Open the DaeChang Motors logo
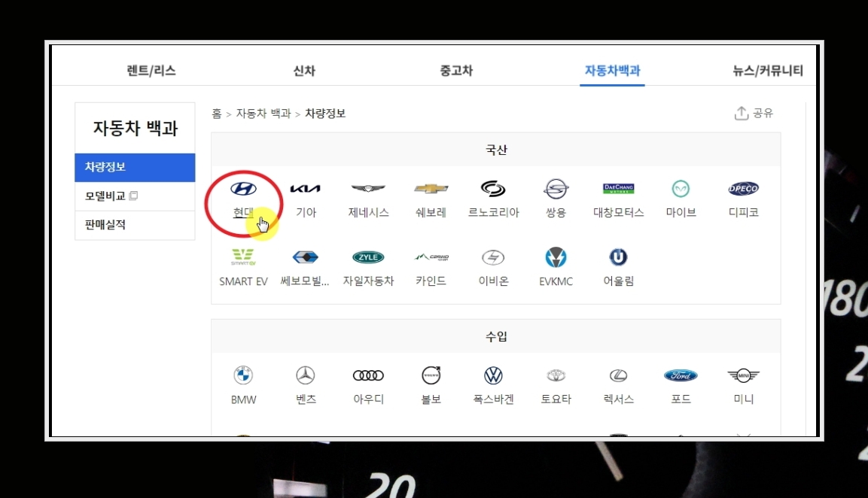The width and height of the screenshot is (868, 498). click(x=618, y=189)
